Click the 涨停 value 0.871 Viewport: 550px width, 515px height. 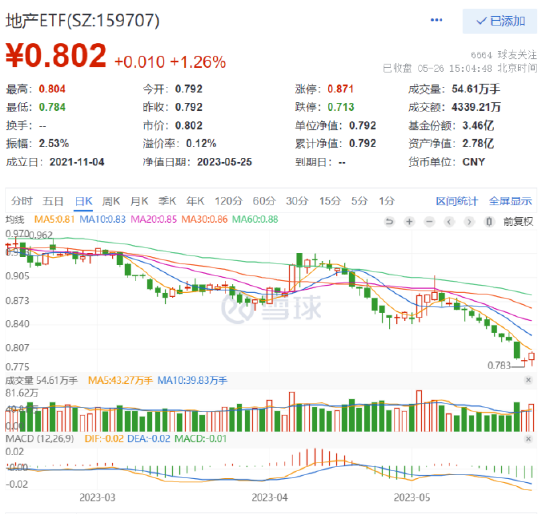click(340, 89)
